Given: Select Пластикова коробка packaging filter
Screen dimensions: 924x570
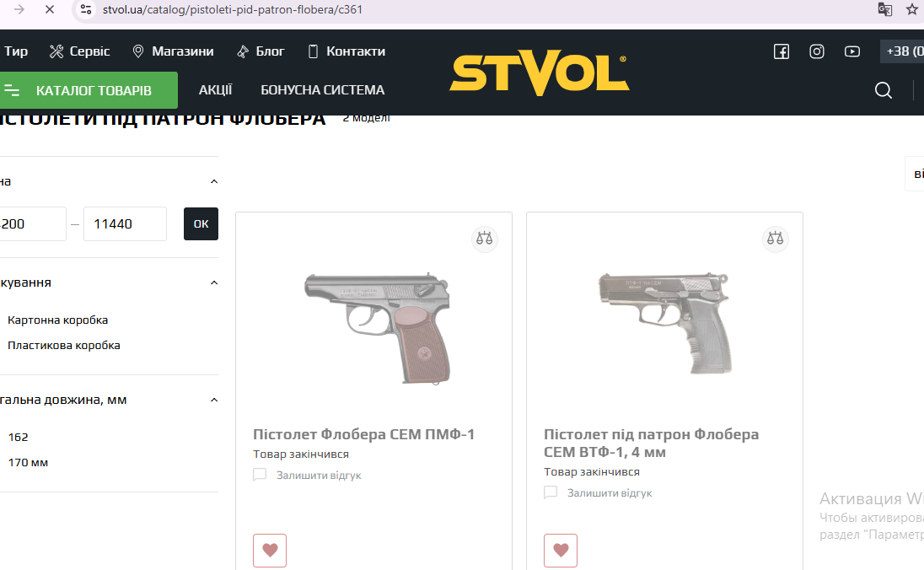Looking at the screenshot, I should (63, 346).
